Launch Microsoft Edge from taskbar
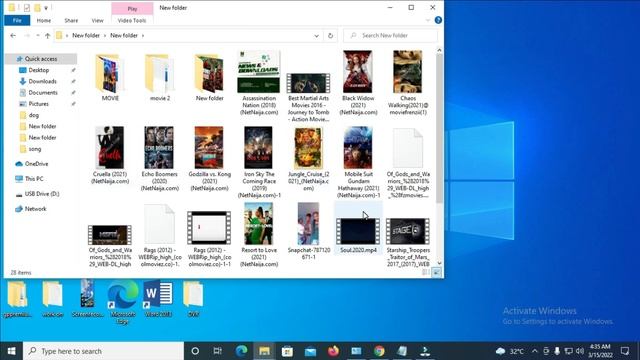Viewport: 640px width, 360px height. [x=241, y=351]
